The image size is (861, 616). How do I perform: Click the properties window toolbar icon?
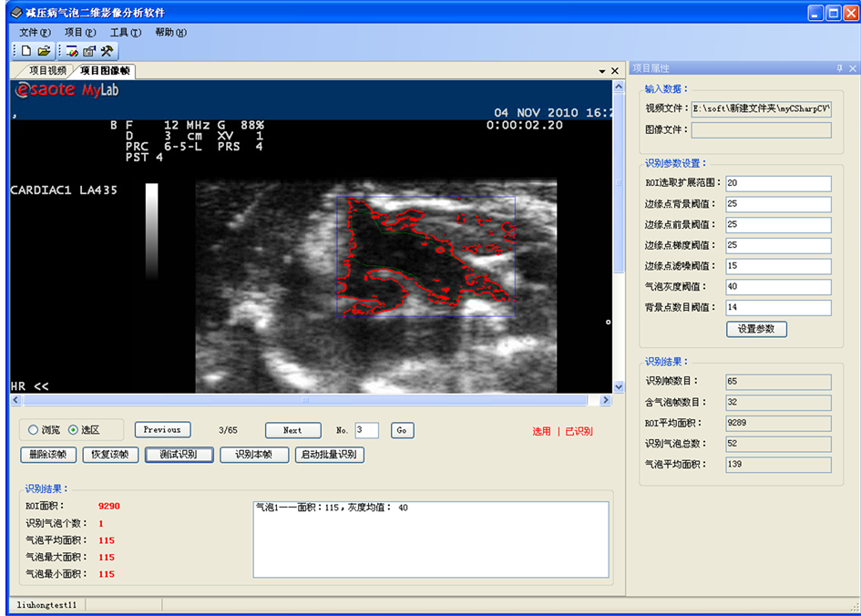click(x=89, y=51)
